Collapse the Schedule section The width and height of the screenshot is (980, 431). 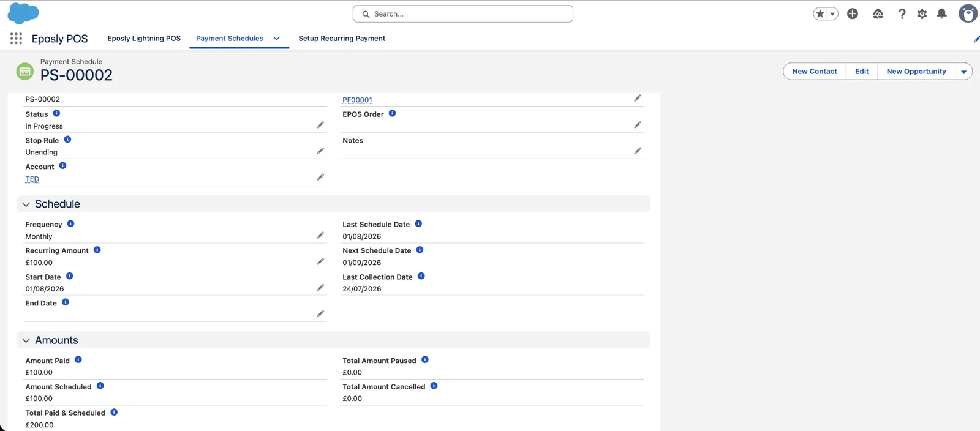pos(26,204)
